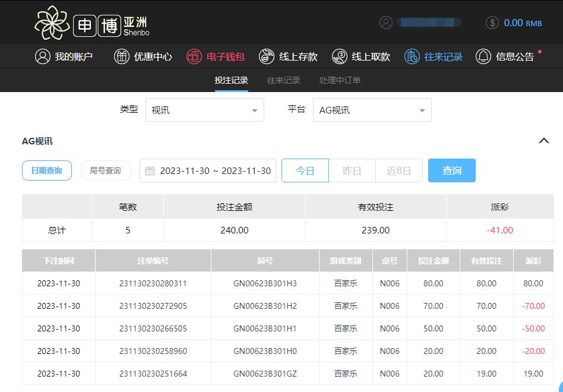Open 线上取款 withdrawal icon
The width and height of the screenshot is (563, 392).
pyautogui.click(x=339, y=56)
